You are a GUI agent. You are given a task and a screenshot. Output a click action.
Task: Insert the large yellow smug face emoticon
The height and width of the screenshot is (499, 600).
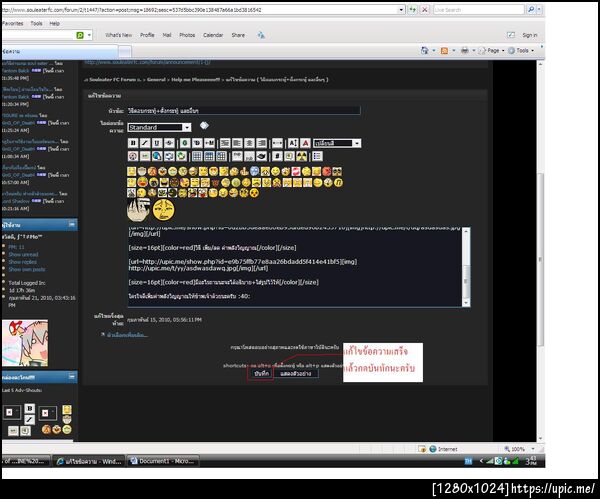coord(164,210)
